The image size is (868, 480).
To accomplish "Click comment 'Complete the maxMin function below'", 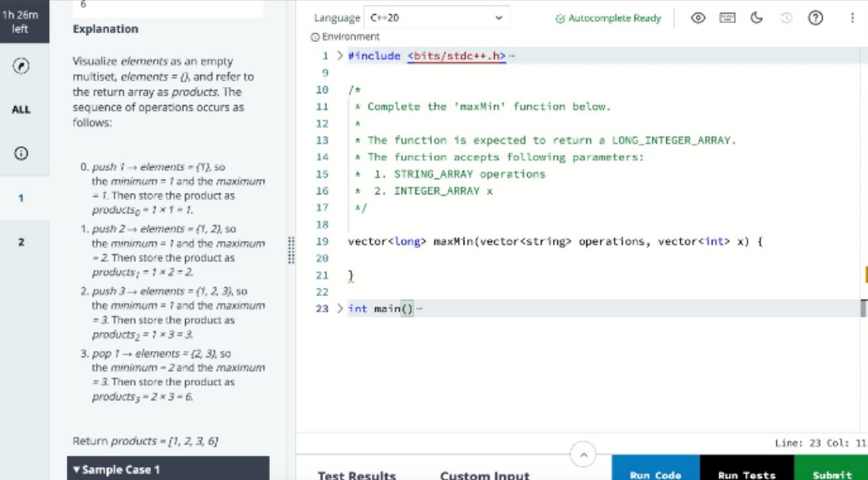I will (482, 107).
